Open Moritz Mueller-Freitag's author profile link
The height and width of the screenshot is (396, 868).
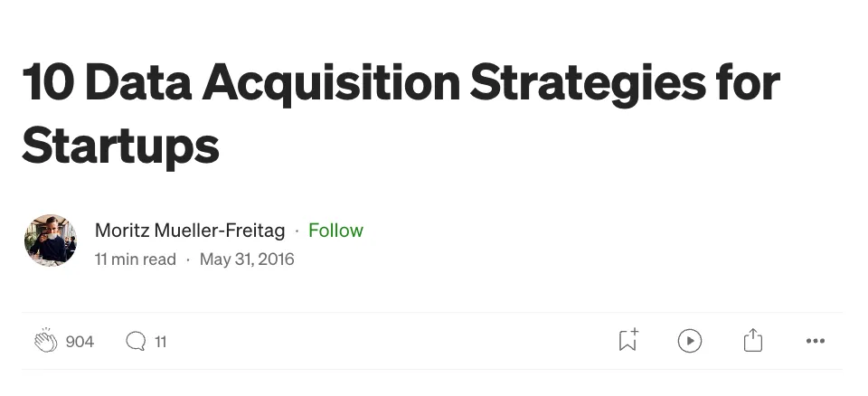pos(190,231)
